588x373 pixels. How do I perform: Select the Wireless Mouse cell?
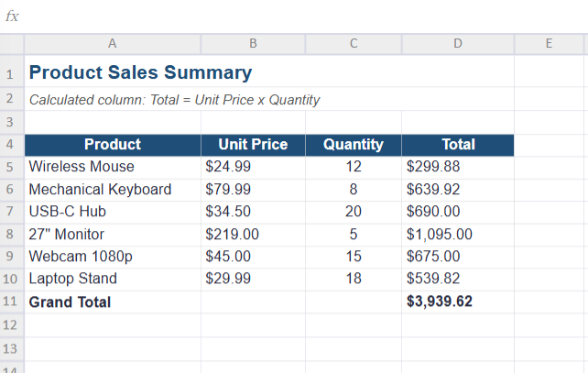pos(113,167)
